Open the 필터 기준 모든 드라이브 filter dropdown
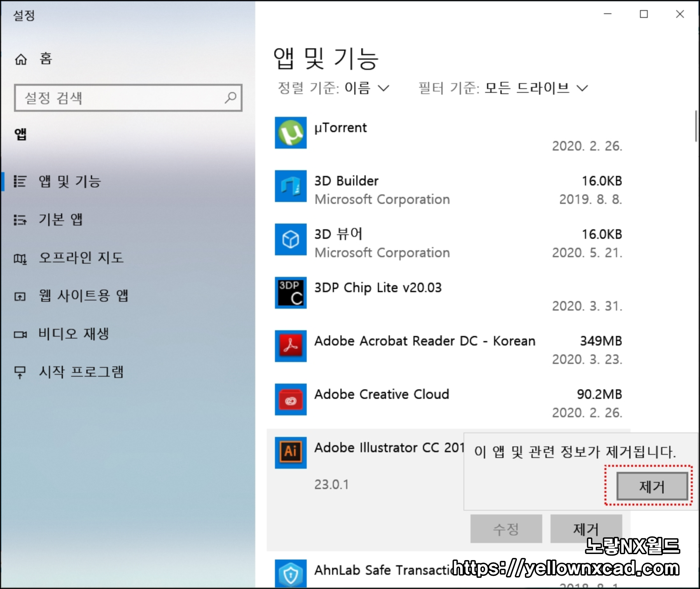The width and height of the screenshot is (700, 589). point(503,88)
